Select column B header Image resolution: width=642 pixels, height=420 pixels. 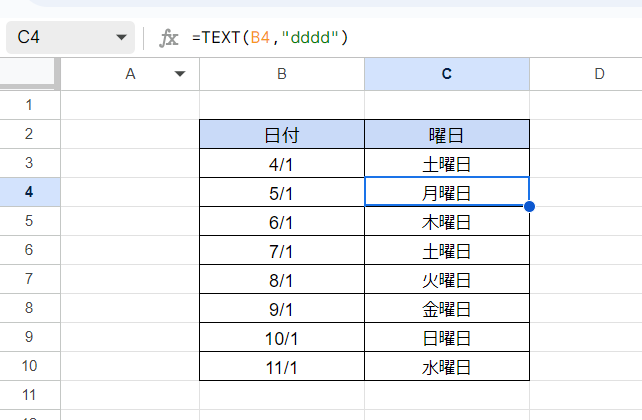(282, 74)
